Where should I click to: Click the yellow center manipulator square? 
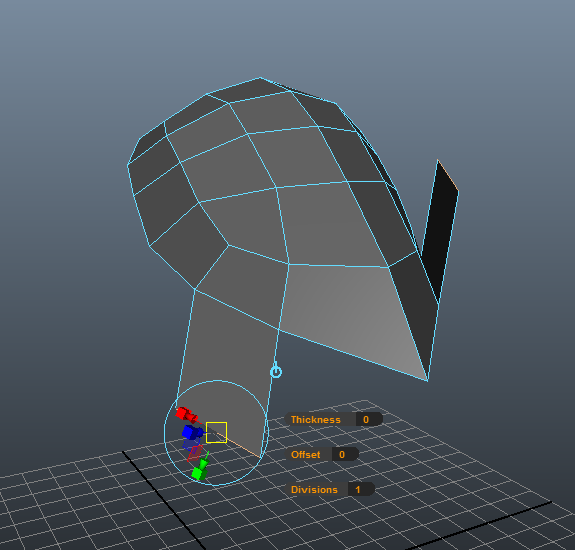coord(216,432)
